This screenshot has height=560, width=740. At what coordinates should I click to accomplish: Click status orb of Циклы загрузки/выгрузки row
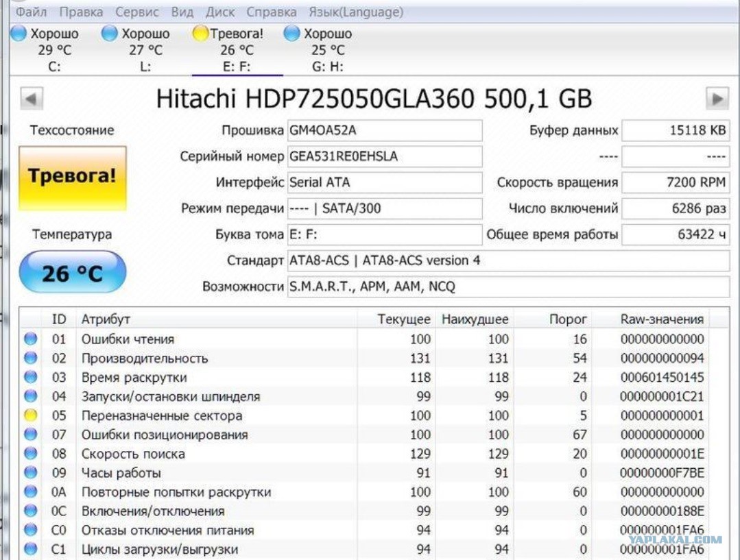[31, 548]
